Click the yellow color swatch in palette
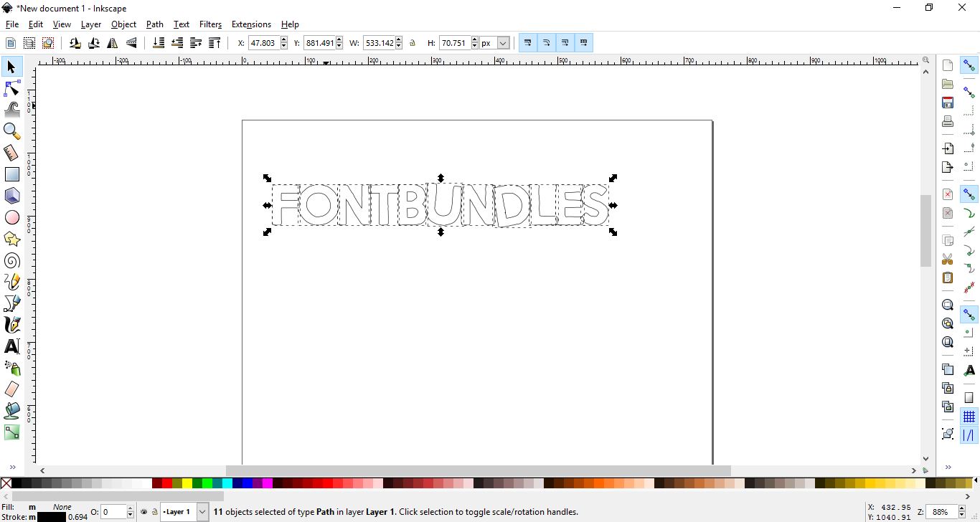The image size is (980, 522). (187, 483)
